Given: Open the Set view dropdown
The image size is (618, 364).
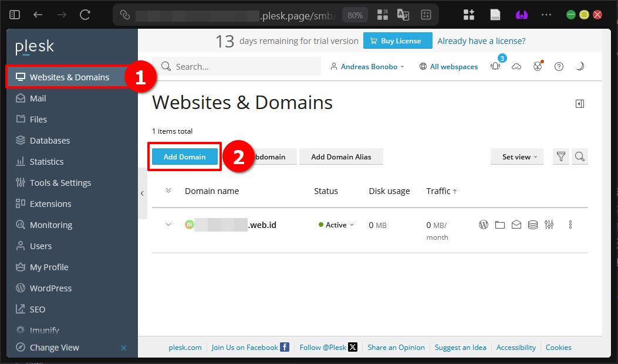Looking at the screenshot, I should tap(516, 157).
